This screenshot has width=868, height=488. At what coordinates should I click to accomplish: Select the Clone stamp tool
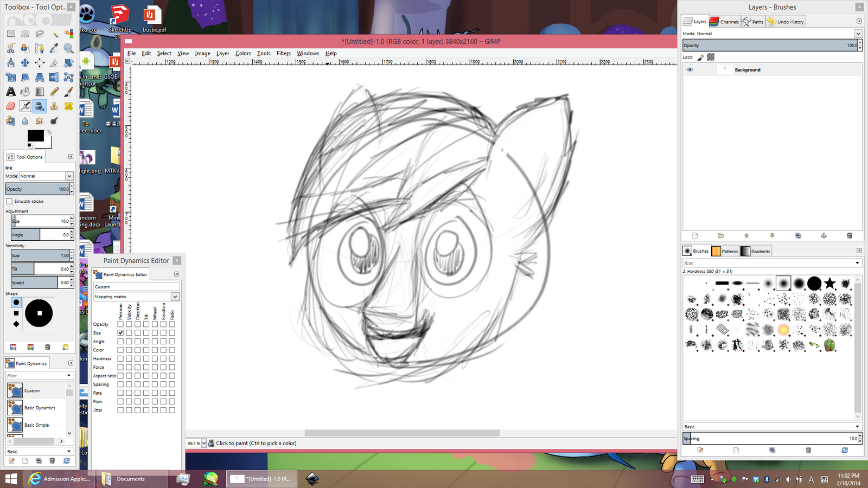(x=54, y=106)
